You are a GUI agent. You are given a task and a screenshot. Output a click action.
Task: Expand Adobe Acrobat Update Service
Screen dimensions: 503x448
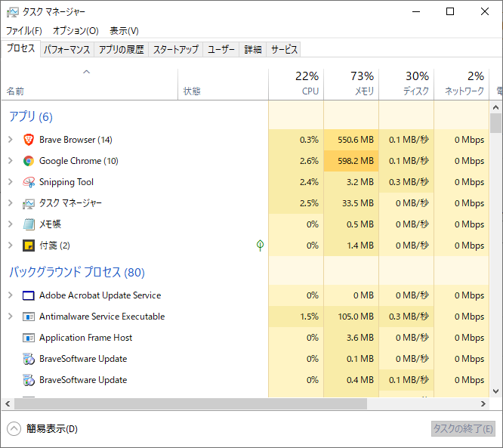(x=11, y=295)
